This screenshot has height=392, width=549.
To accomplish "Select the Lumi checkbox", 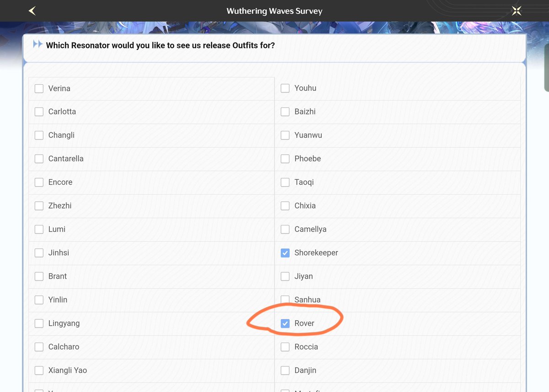I will tap(39, 229).
